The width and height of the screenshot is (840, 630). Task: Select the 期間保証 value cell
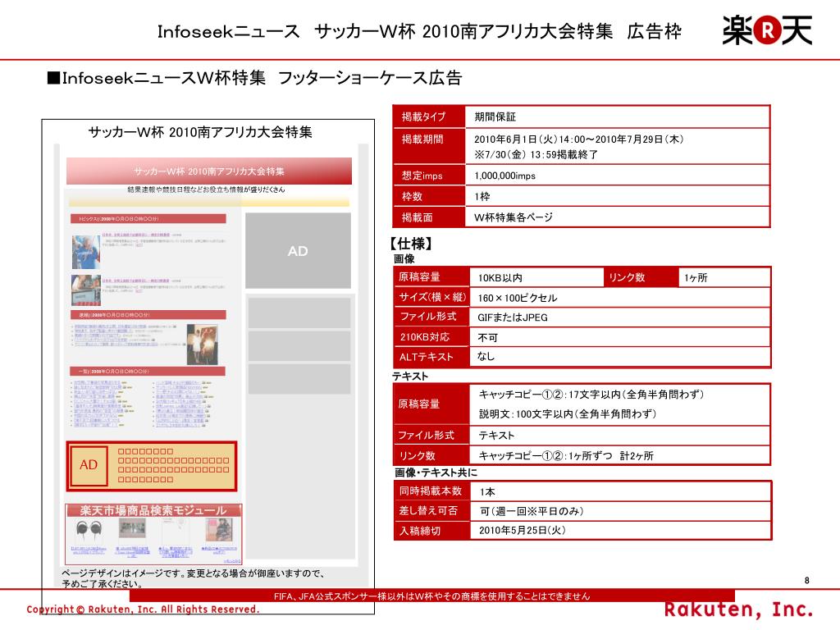pos(617,116)
